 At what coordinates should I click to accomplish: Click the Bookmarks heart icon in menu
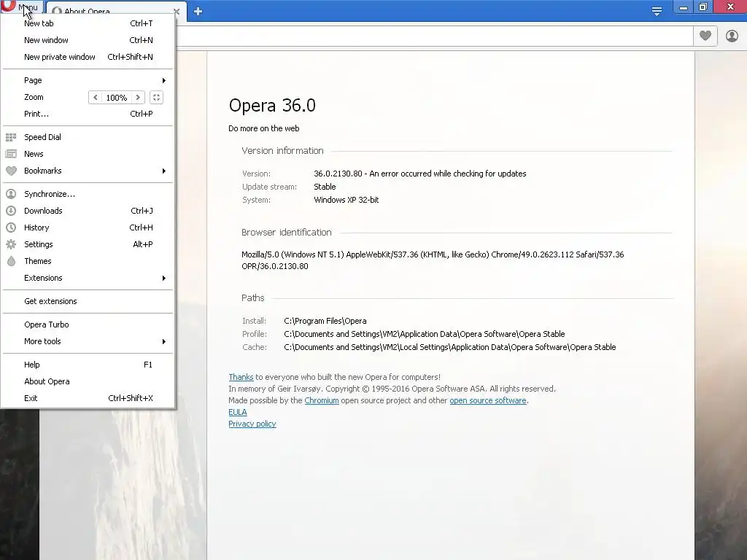point(11,171)
